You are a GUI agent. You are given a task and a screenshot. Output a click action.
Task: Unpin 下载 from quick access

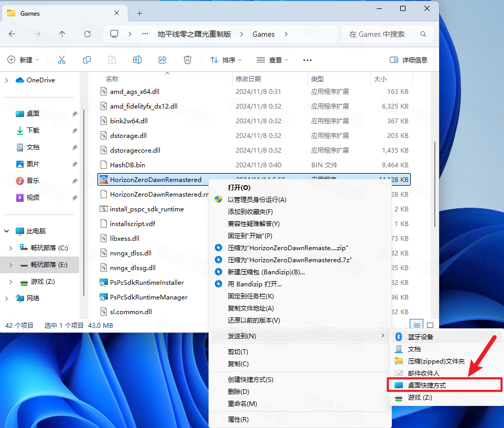click(x=74, y=131)
